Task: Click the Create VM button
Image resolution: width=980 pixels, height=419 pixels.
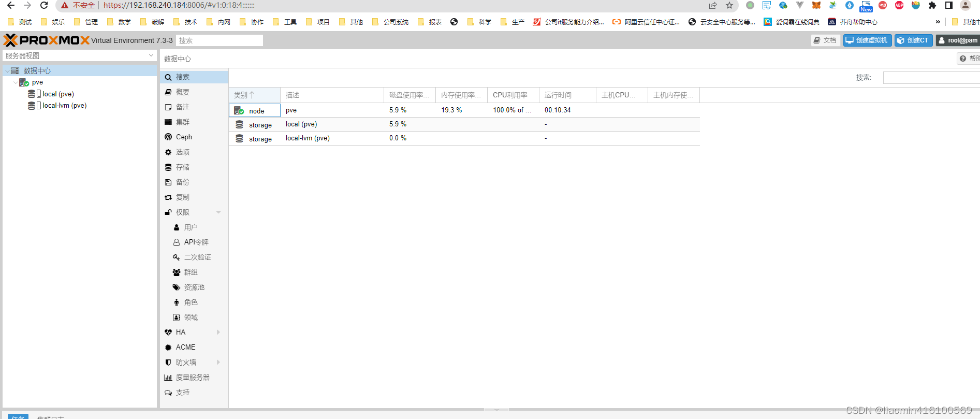Action: coord(867,40)
